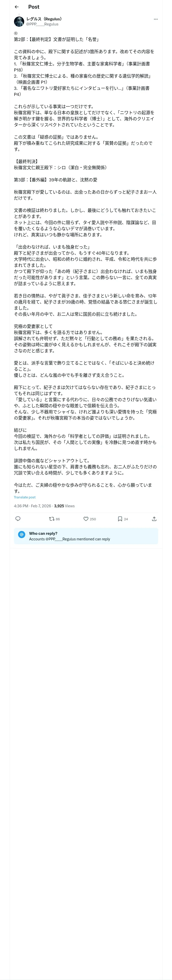Click the share upload icon
This screenshot has width=172, height=980.
point(154,518)
